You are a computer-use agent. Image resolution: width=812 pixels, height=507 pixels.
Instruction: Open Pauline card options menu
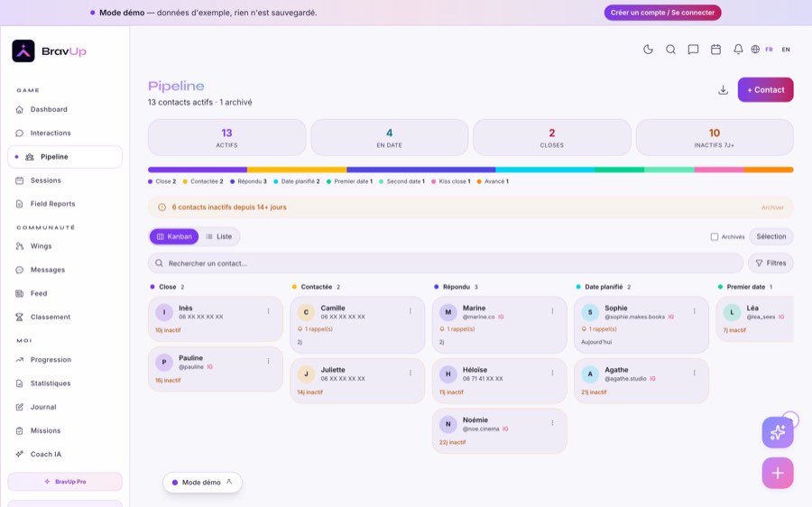point(268,361)
